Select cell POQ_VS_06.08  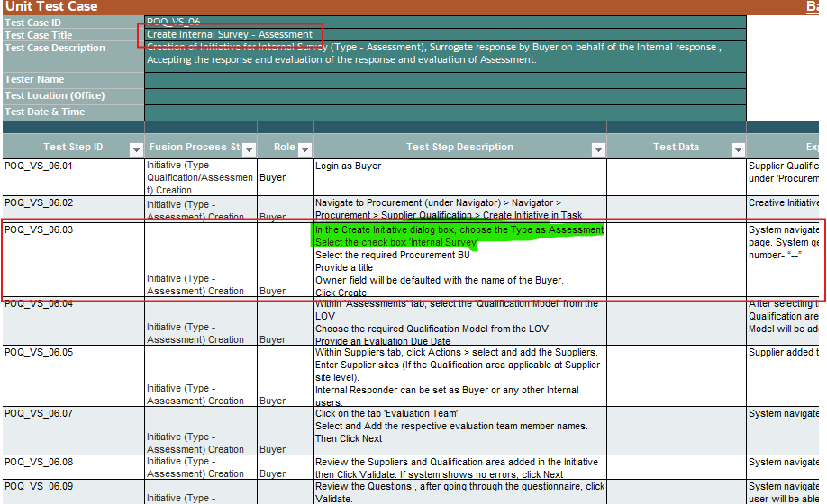tap(73, 467)
